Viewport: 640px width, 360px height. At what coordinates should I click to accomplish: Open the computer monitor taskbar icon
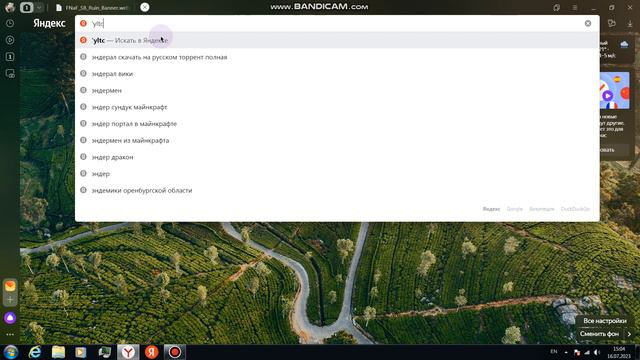point(104,352)
